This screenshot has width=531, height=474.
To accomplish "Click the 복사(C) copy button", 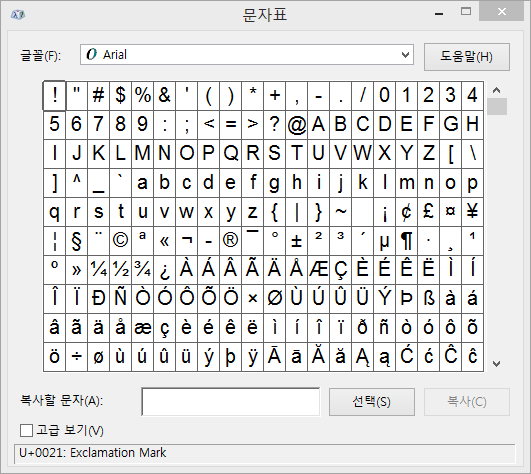I will tap(467, 402).
